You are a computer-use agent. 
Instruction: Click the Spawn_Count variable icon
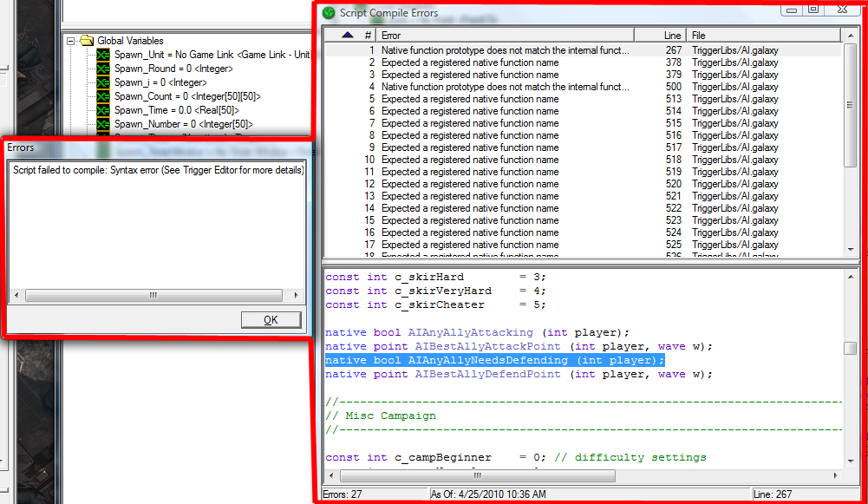click(103, 96)
